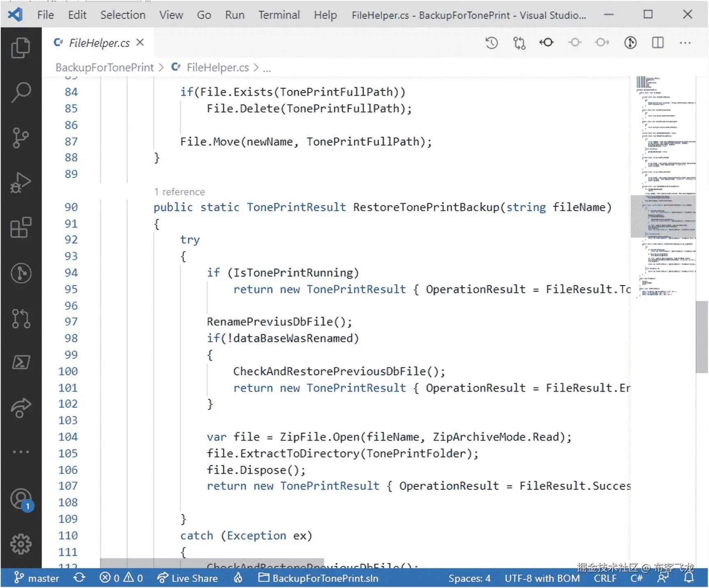Open Manage via the settings gear
The width and height of the screenshot is (709, 588).
tap(21, 543)
